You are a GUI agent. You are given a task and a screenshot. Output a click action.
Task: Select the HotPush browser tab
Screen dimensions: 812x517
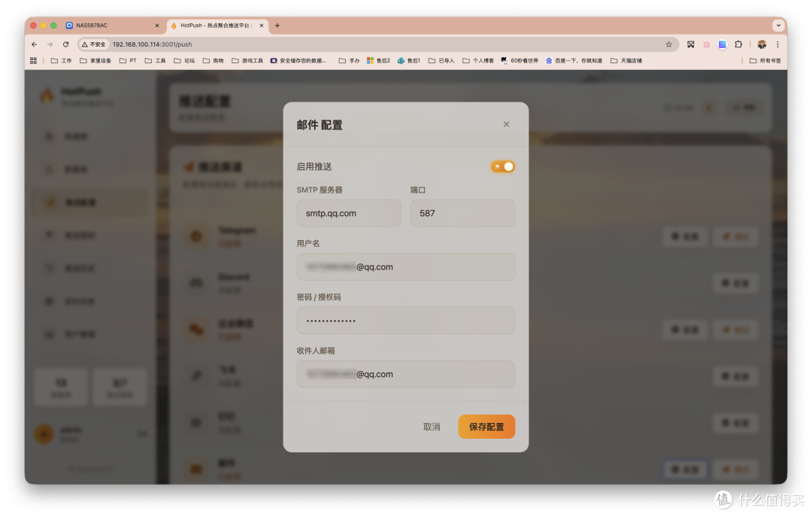point(216,26)
